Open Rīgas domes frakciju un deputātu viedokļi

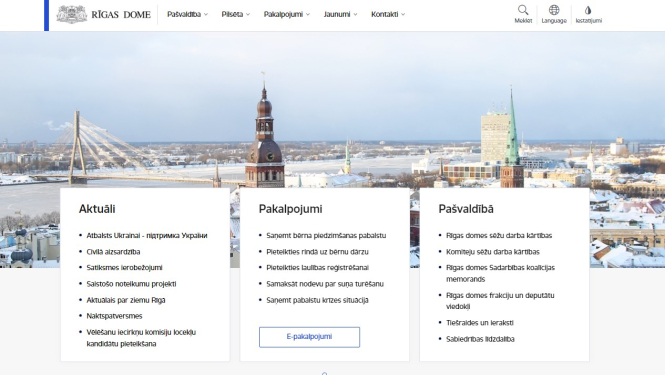pyautogui.click(x=500, y=301)
